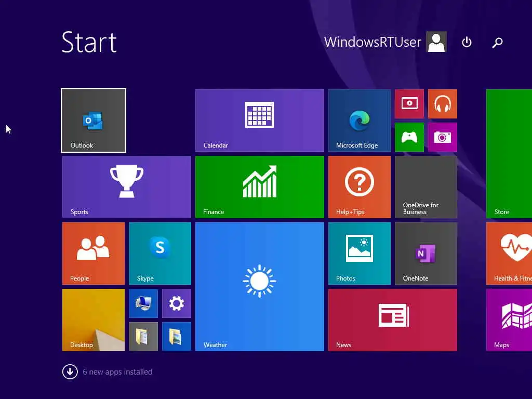Launch the OneNote tile
The width and height of the screenshot is (532, 399).
[x=426, y=254]
